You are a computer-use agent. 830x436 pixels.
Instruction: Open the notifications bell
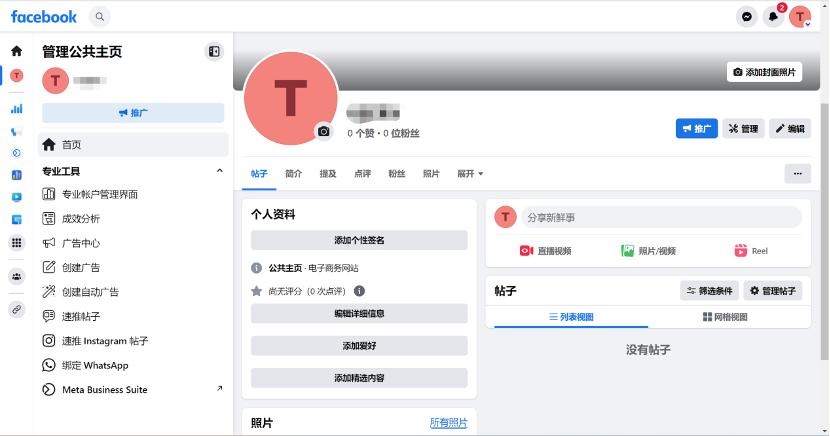click(773, 16)
